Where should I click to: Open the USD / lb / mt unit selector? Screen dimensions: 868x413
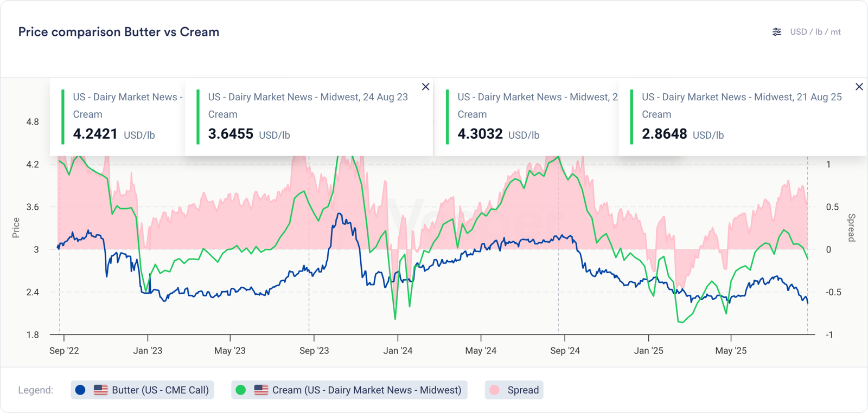tap(815, 32)
